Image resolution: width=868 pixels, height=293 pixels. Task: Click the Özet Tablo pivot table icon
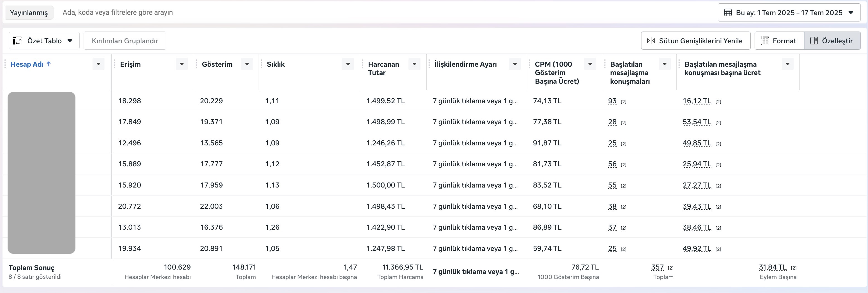point(17,41)
